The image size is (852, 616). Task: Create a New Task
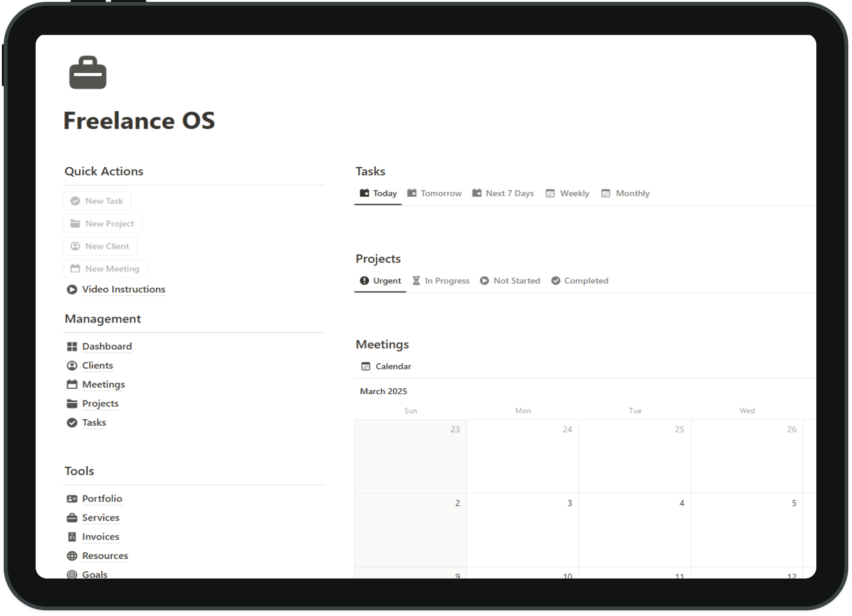[x=97, y=201]
